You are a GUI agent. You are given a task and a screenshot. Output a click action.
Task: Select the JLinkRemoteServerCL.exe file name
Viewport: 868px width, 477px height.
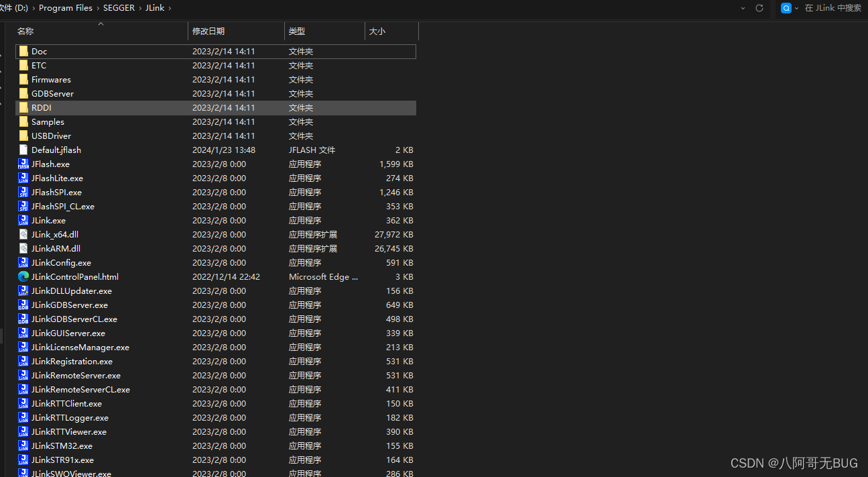pos(80,389)
